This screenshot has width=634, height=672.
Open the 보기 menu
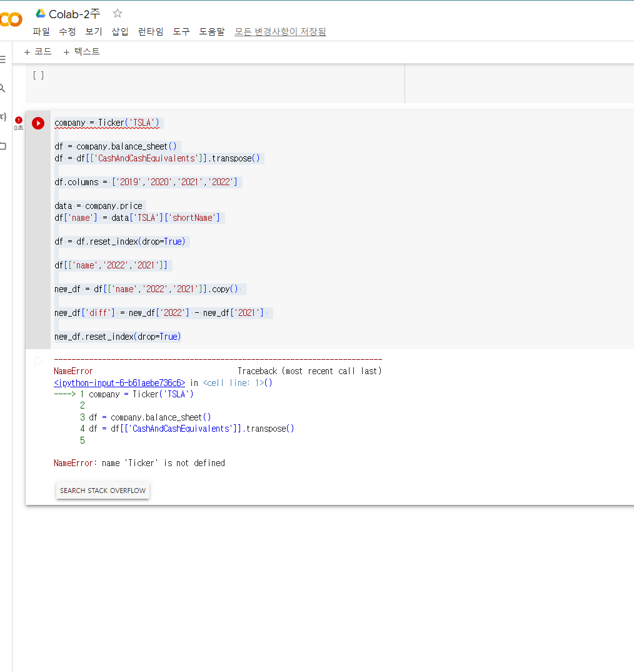coord(94,31)
